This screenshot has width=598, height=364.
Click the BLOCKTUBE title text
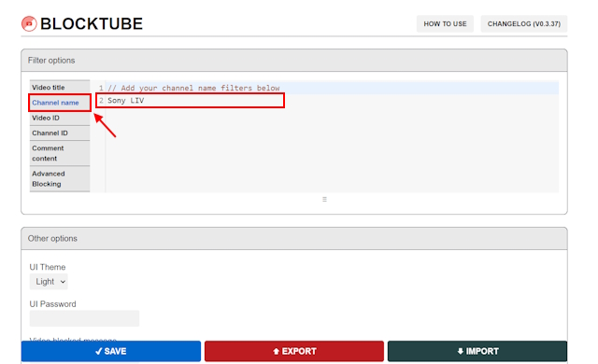pos(92,23)
